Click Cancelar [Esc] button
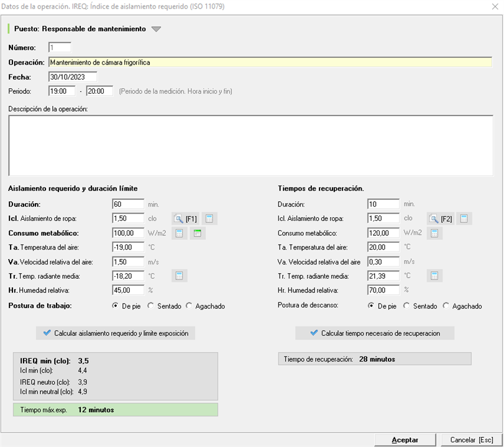 (x=472, y=440)
